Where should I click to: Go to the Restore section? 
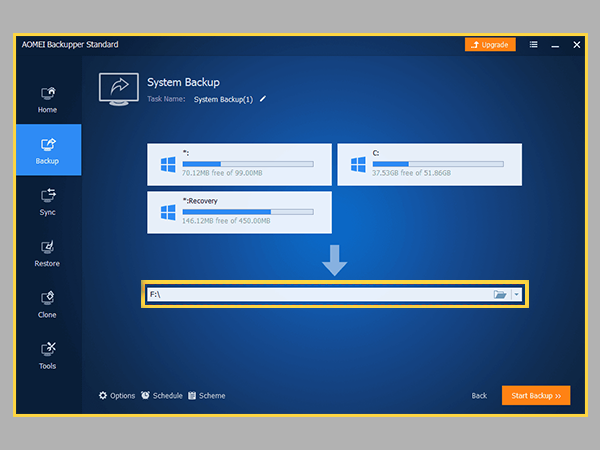(47, 253)
